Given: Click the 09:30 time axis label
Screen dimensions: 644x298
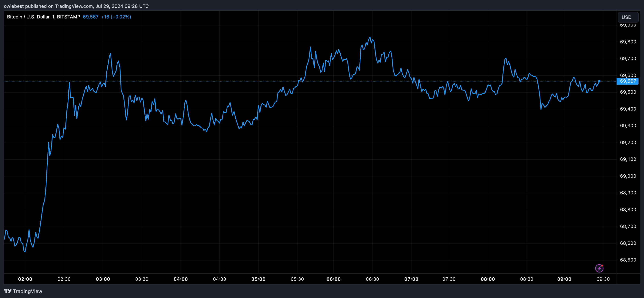Looking at the screenshot, I should pos(603,279).
